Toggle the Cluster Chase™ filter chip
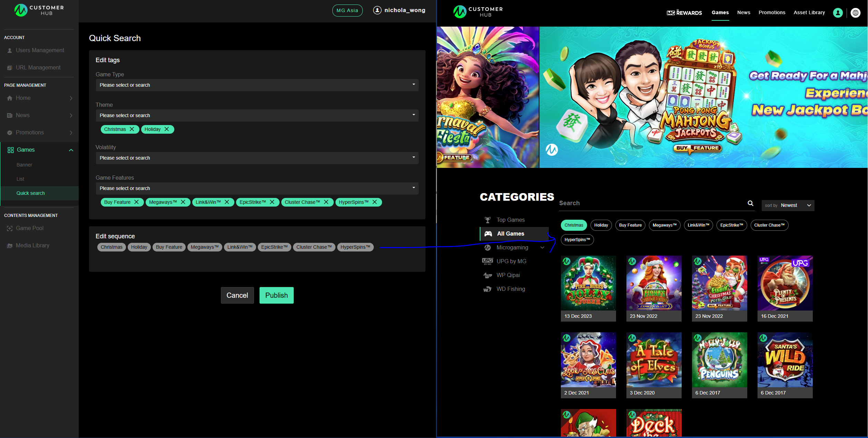 coord(769,225)
